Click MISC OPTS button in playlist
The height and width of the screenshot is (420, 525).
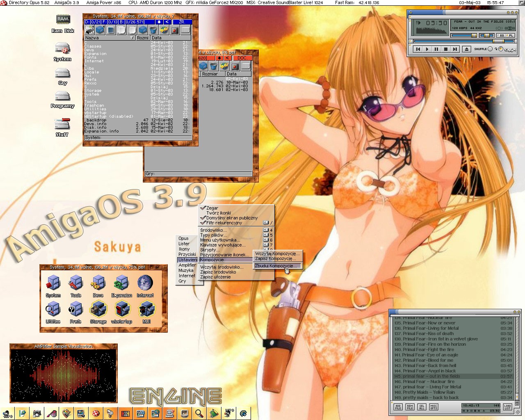(434, 407)
